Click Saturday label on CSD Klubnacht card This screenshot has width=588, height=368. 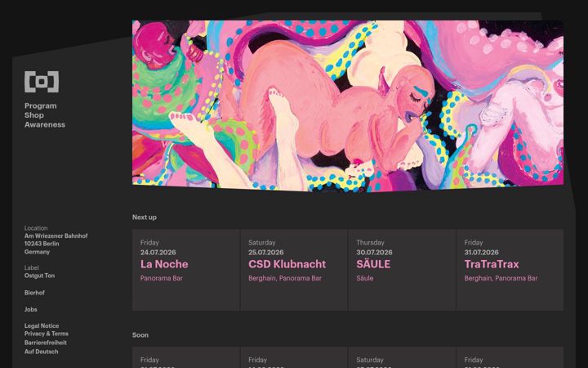click(262, 243)
